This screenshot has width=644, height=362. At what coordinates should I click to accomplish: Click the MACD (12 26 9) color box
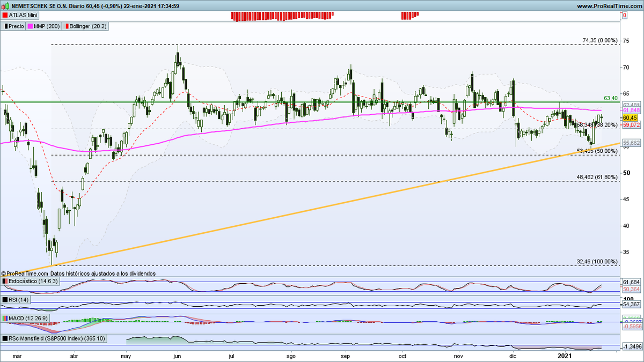[x=5, y=319]
